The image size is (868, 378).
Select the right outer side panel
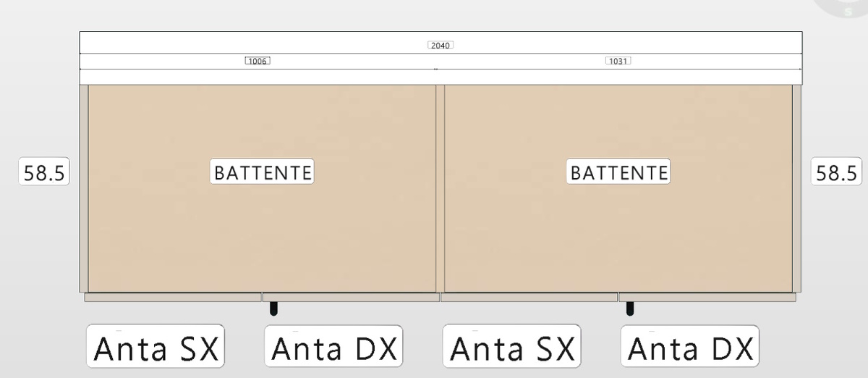pyautogui.click(x=796, y=188)
